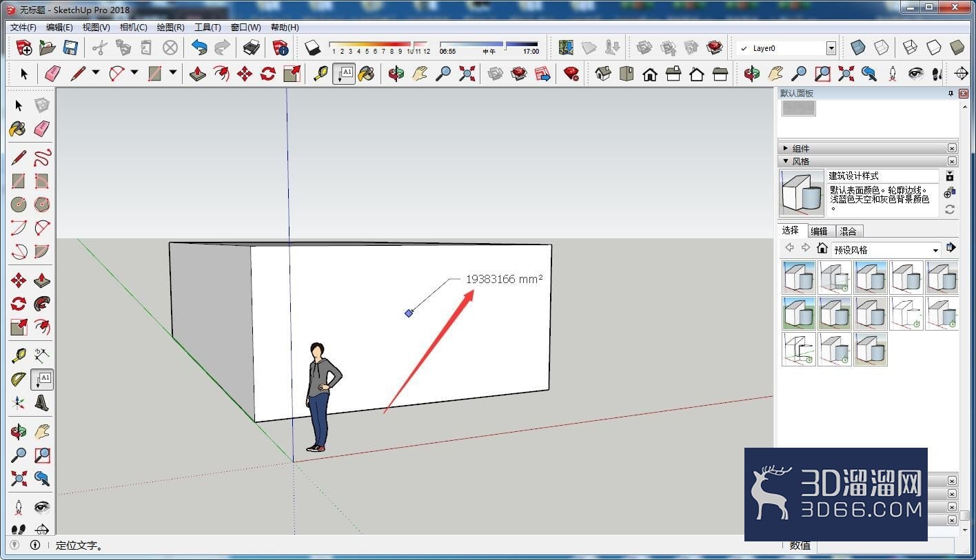This screenshot has width=976, height=560.
Task: Open the Extension Manager ruby-gear icon
Action: click(x=571, y=74)
